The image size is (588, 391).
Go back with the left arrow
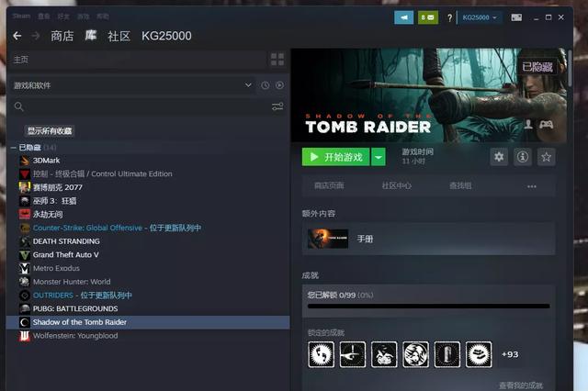pos(17,36)
